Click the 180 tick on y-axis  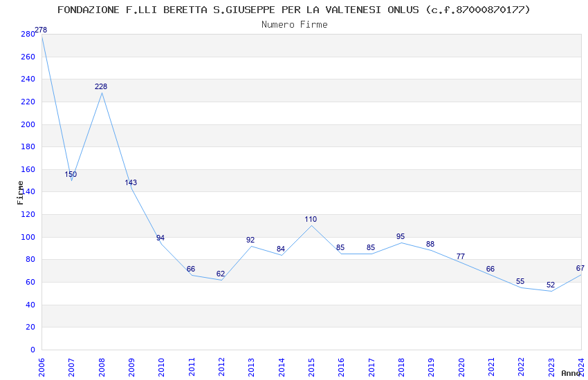(x=28, y=146)
